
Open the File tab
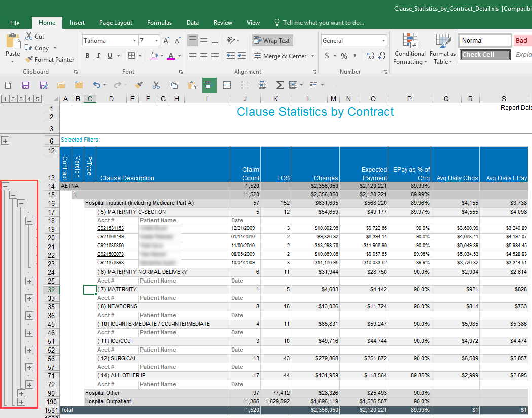(15, 23)
